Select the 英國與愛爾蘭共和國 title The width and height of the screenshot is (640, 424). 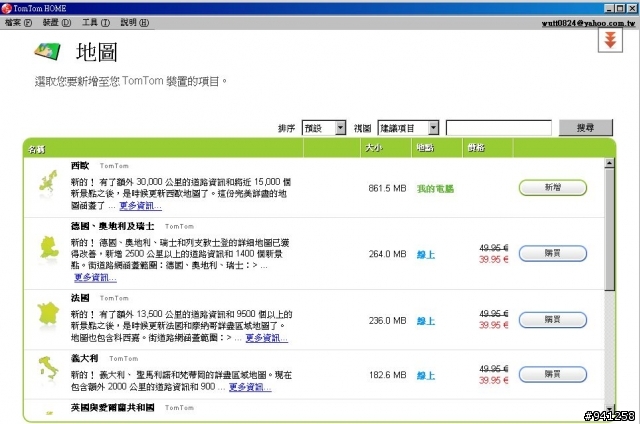click(x=112, y=407)
